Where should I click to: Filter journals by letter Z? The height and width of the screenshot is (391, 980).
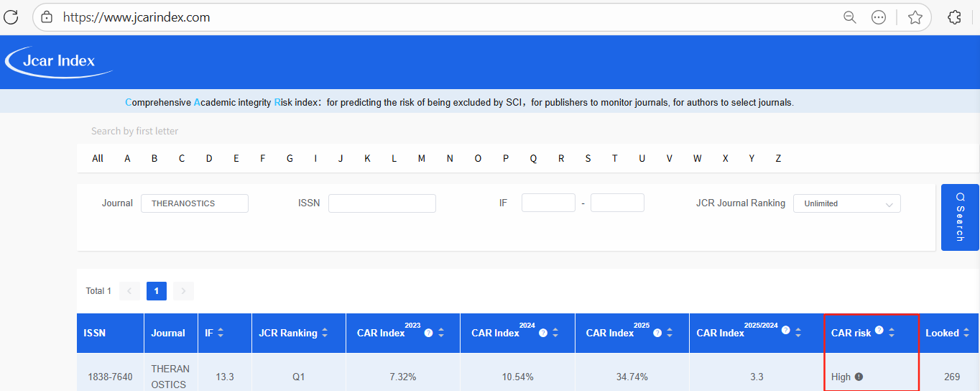(778, 158)
